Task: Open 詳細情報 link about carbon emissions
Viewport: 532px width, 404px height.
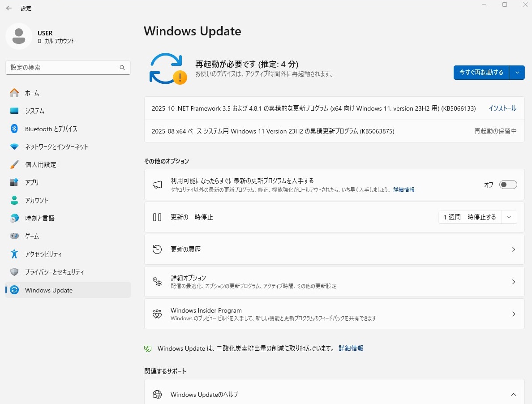Action: (x=351, y=348)
